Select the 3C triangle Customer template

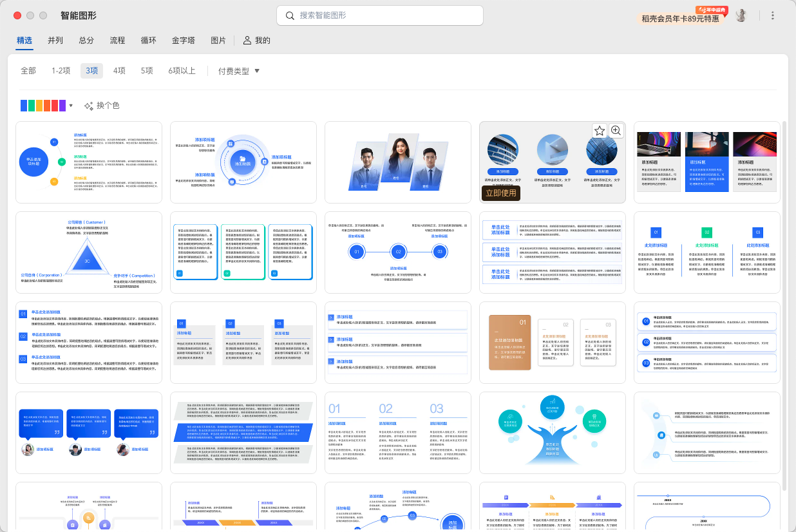pos(89,252)
